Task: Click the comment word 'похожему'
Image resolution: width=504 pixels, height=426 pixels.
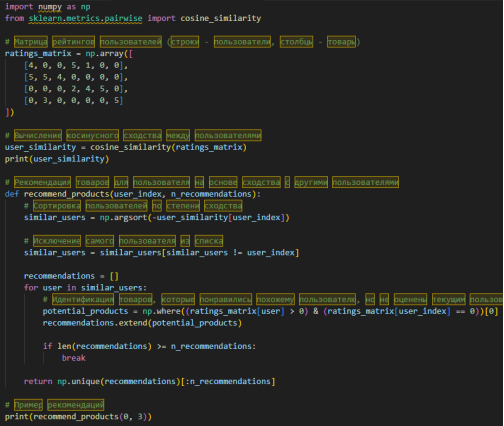Action: pos(275,299)
